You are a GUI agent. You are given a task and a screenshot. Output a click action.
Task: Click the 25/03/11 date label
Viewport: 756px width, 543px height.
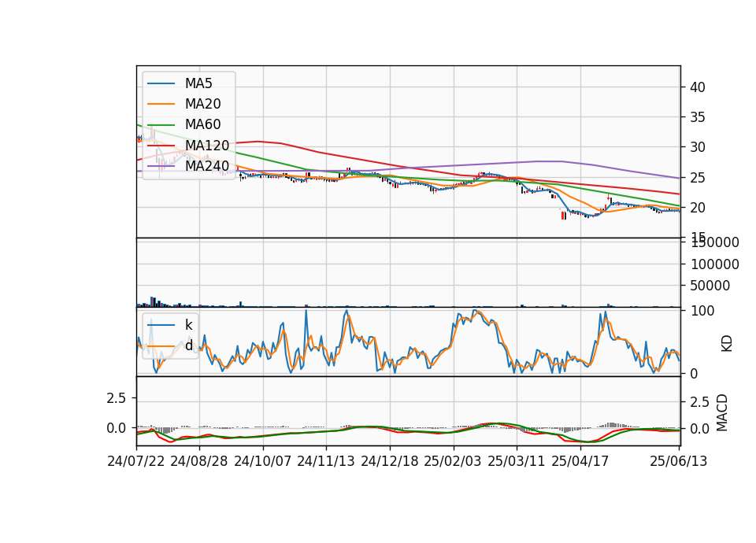tap(517, 461)
